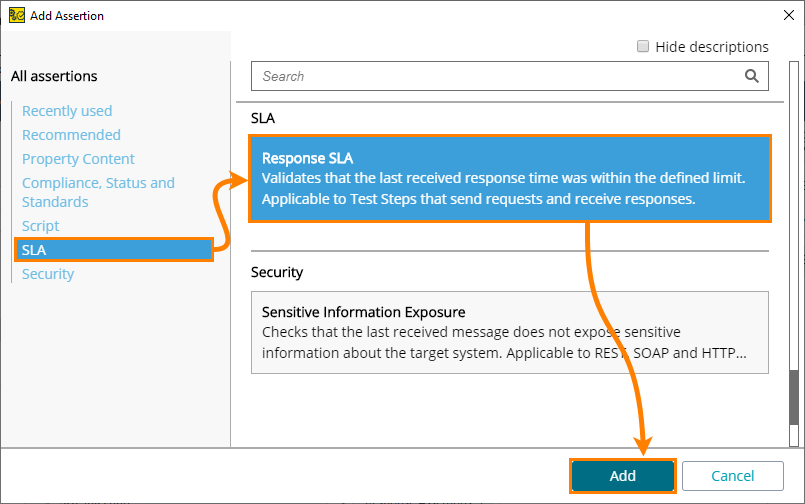This screenshot has width=805, height=504.
Task: Select the Recommended category
Action: click(x=71, y=135)
